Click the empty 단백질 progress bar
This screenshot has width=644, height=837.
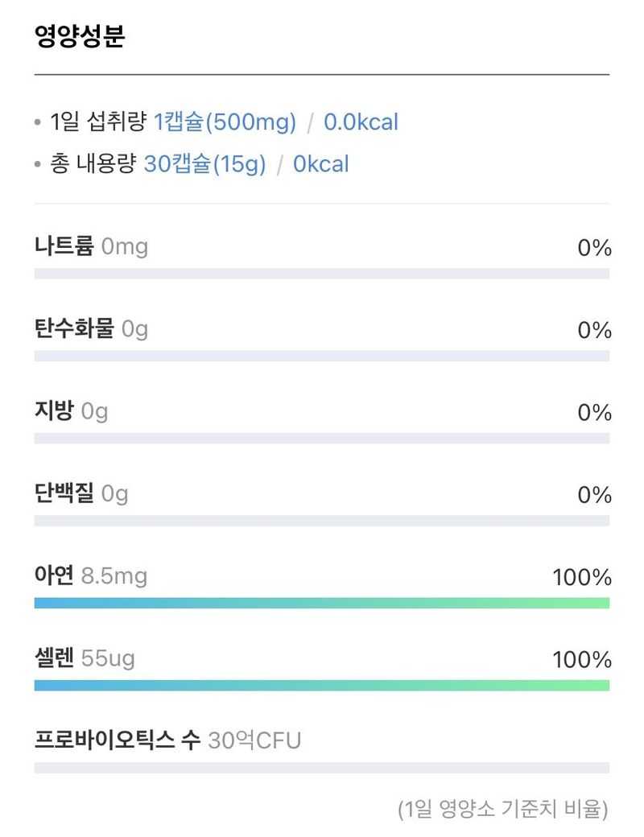point(321,521)
